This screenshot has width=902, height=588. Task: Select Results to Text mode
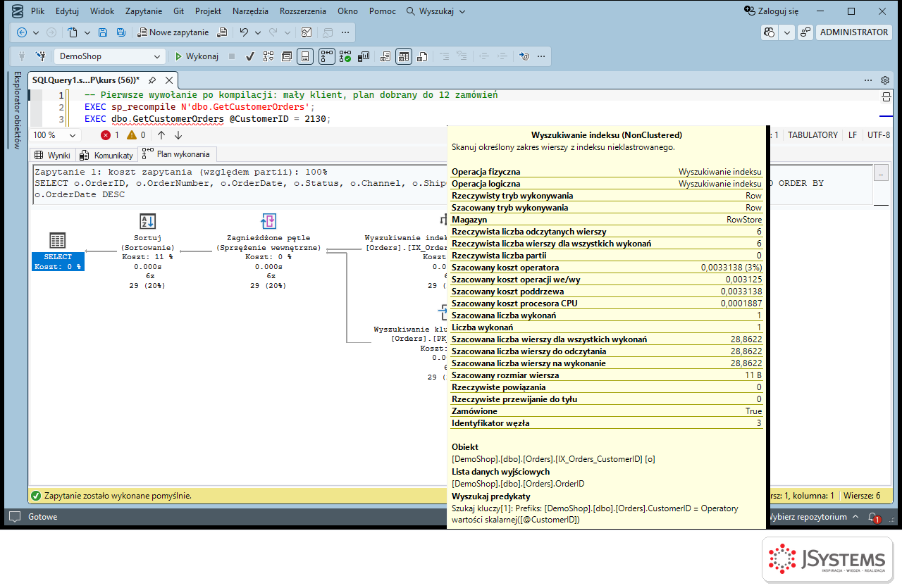click(385, 56)
